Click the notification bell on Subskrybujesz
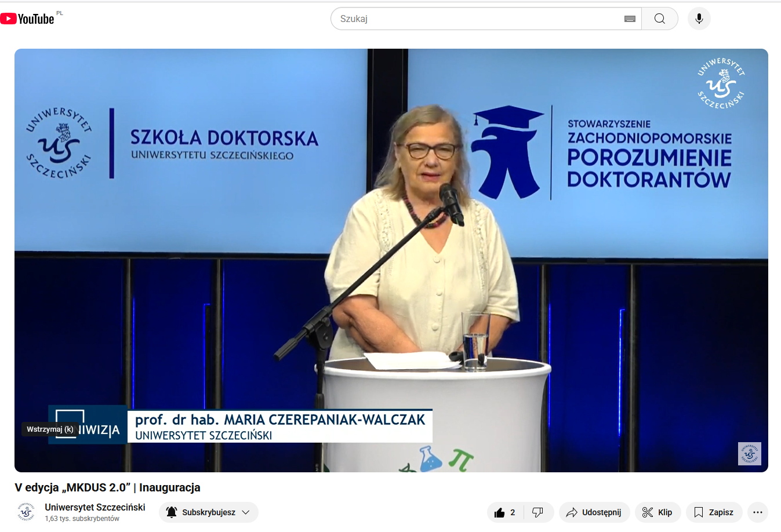The width and height of the screenshot is (781, 532). pyautogui.click(x=172, y=512)
